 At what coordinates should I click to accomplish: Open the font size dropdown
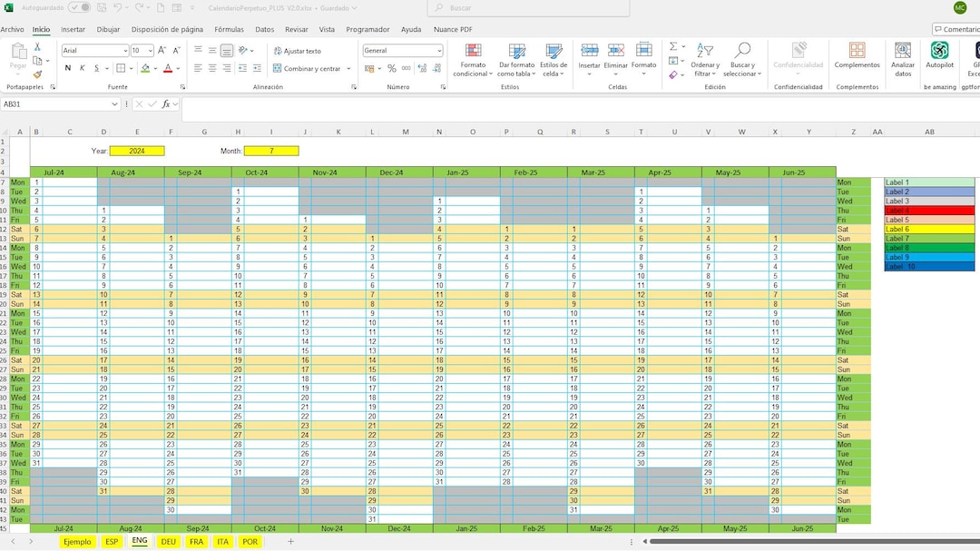(x=152, y=50)
